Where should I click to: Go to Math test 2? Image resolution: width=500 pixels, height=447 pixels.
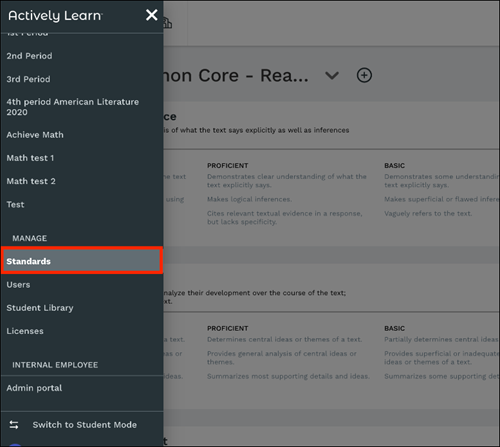31,181
